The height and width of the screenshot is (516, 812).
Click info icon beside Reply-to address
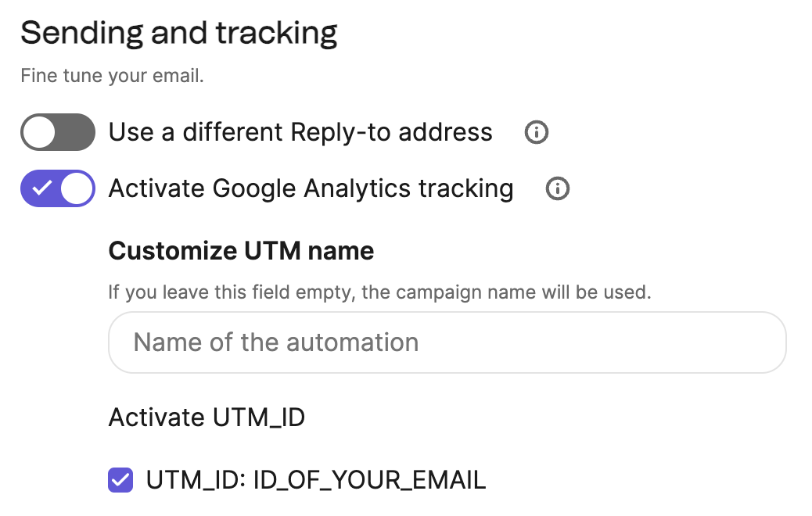tap(536, 133)
